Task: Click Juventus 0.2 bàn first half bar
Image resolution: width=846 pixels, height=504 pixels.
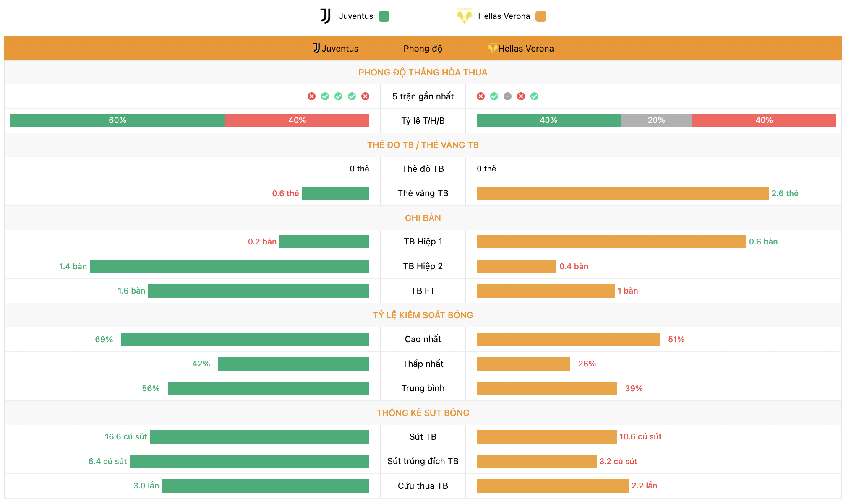Action: pos(324,242)
